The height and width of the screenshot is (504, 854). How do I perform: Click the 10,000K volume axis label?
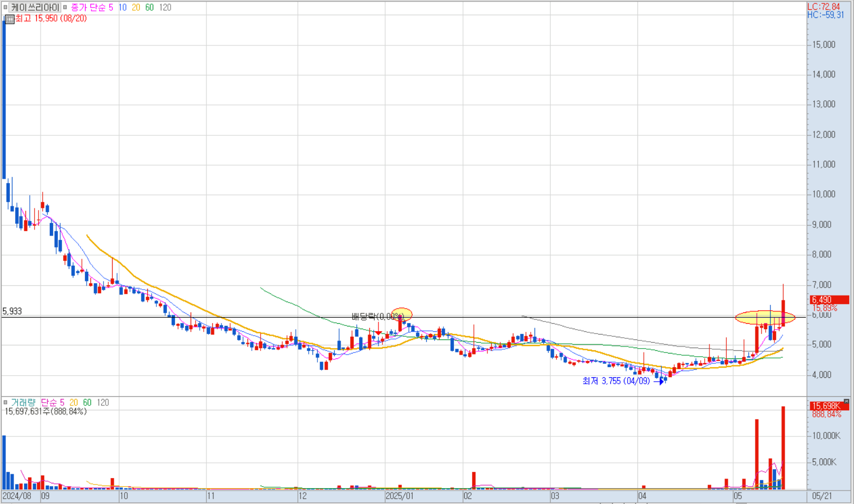[x=826, y=436]
